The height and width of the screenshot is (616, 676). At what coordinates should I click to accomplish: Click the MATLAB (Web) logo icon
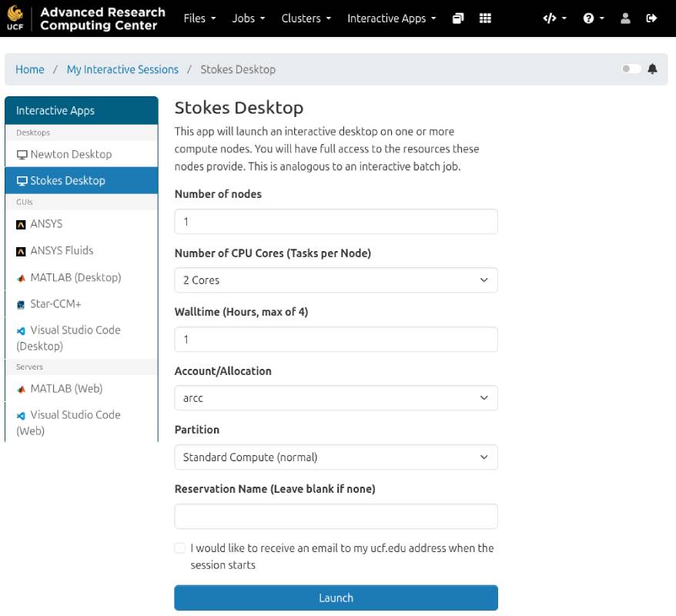click(21, 390)
